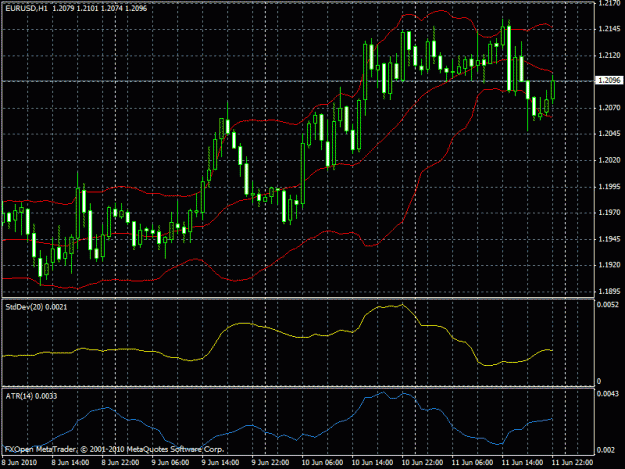Click the 1.1970 price scale value
625x469 pixels.
click(x=609, y=213)
